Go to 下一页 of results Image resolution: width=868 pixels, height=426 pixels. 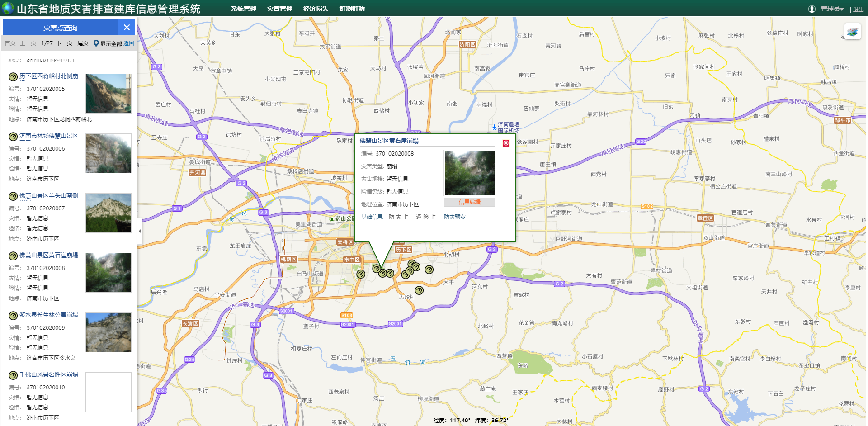tap(64, 43)
